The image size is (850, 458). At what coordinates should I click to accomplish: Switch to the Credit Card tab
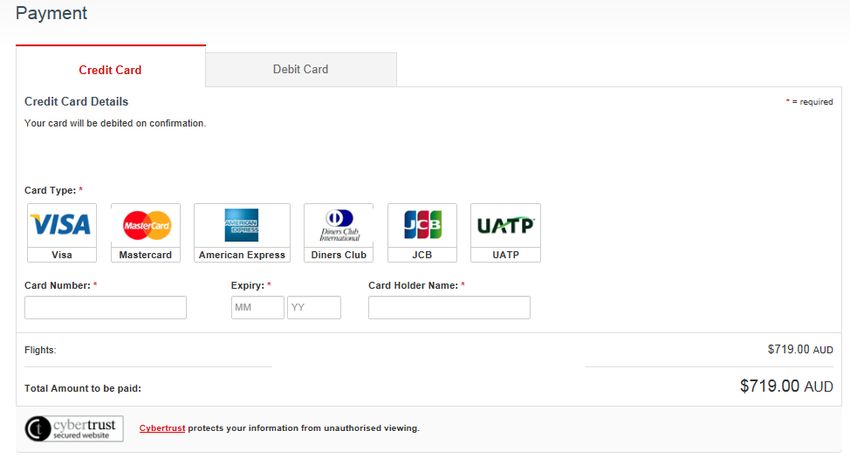coord(111,67)
